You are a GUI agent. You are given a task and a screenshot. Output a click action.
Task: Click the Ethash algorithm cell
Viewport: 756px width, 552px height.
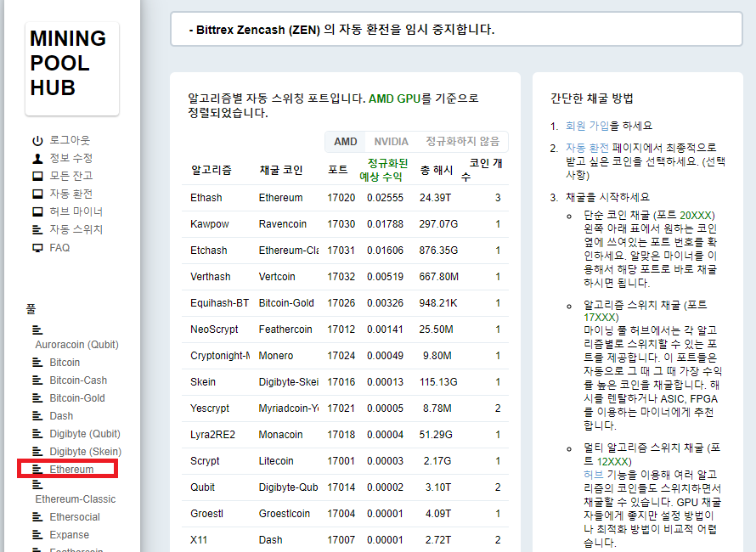(206, 198)
